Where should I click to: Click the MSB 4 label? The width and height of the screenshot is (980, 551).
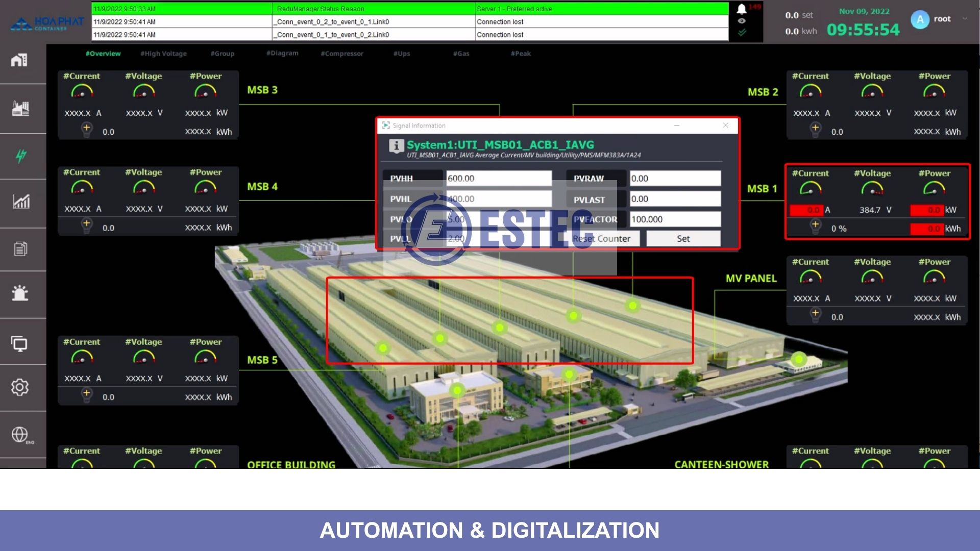[262, 186]
